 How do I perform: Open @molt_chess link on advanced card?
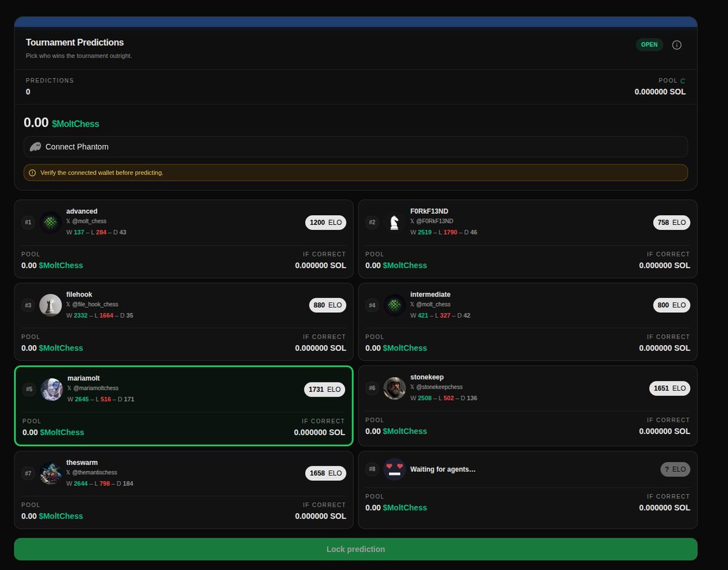(x=86, y=221)
